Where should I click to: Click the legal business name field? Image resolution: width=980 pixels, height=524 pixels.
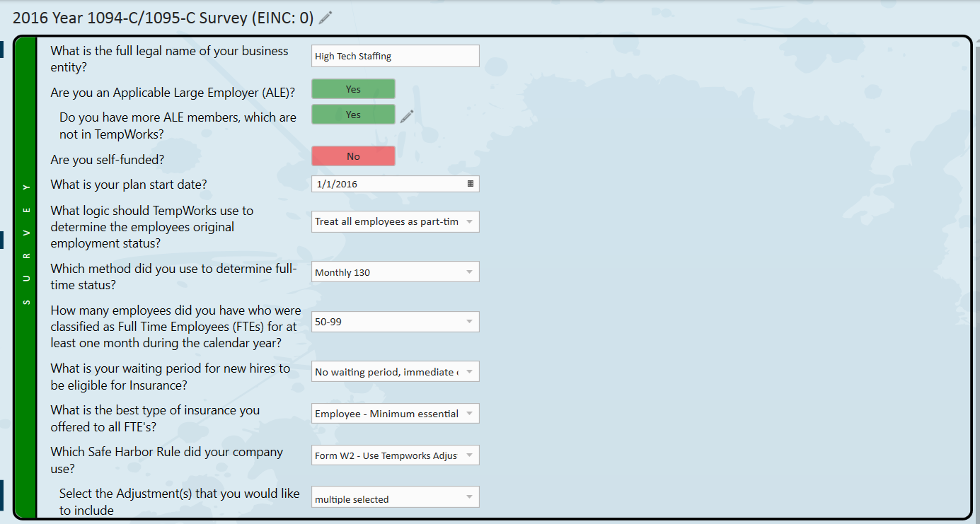pos(395,56)
